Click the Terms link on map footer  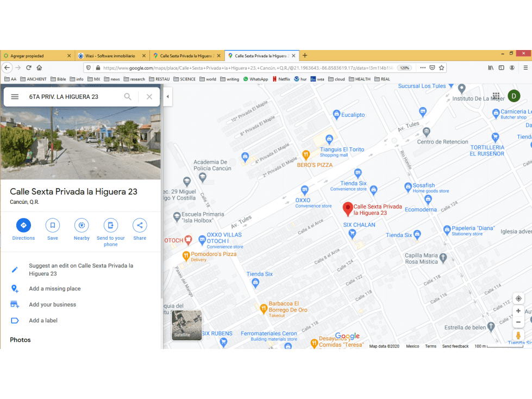430,346
